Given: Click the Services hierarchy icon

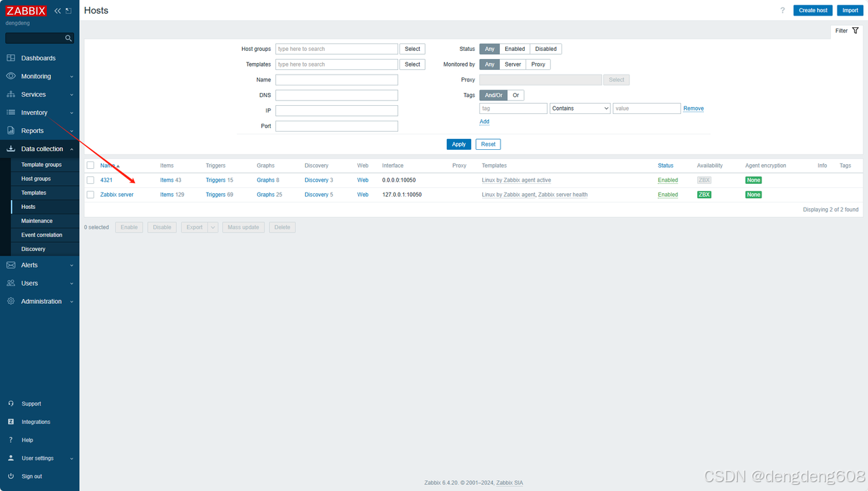Looking at the screenshot, I should tap(11, 94).
